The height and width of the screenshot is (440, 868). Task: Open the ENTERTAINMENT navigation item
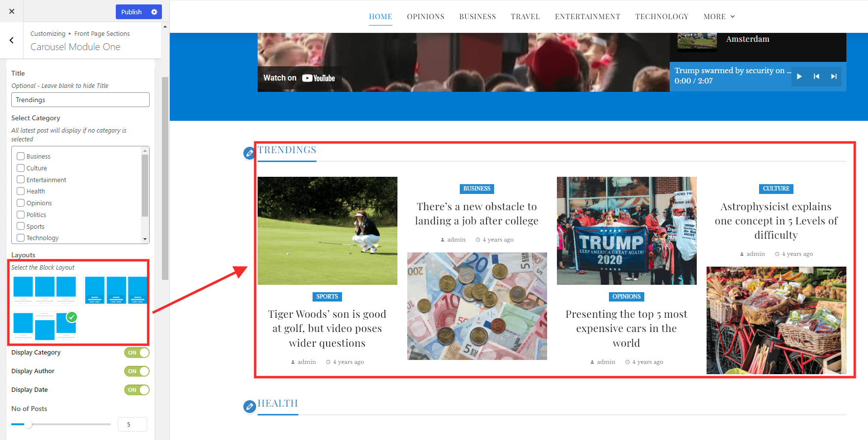[587, 17]
